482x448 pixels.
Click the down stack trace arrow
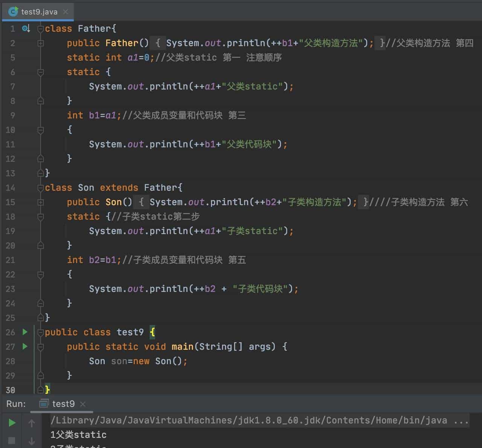coord(32,441)
